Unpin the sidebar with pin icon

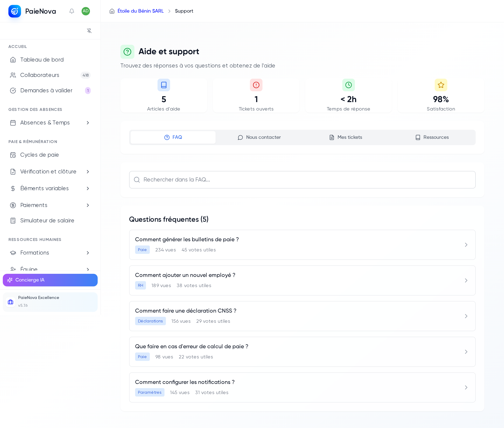(89, 31)
